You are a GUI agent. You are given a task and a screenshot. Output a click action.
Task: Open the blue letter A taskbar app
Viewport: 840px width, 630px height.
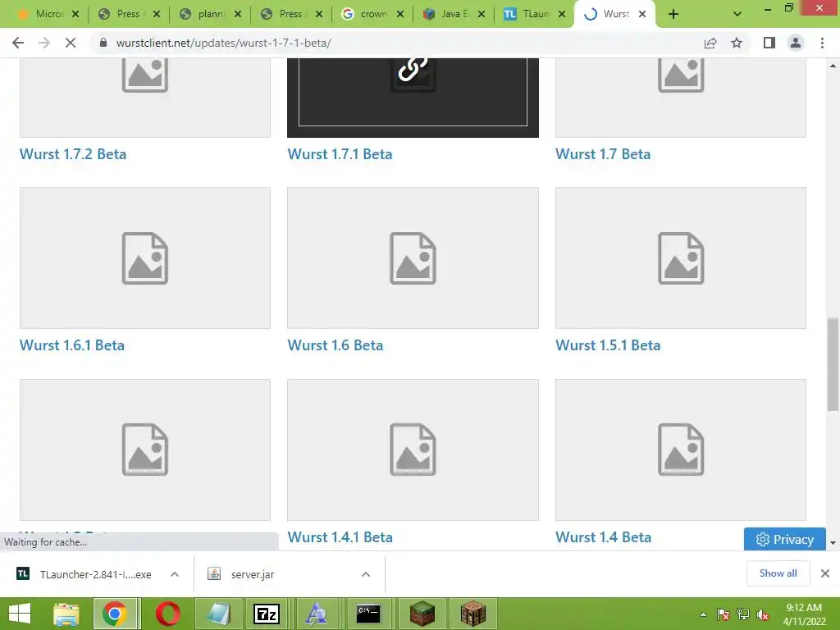317,614
